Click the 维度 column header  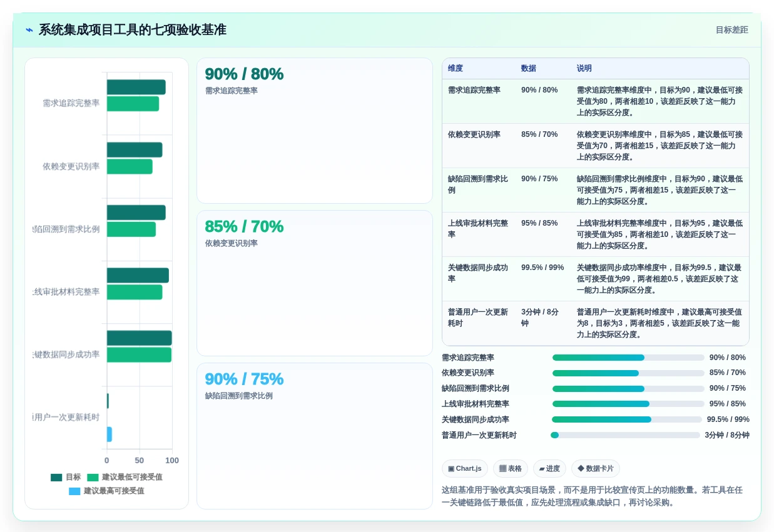[456, 69]
